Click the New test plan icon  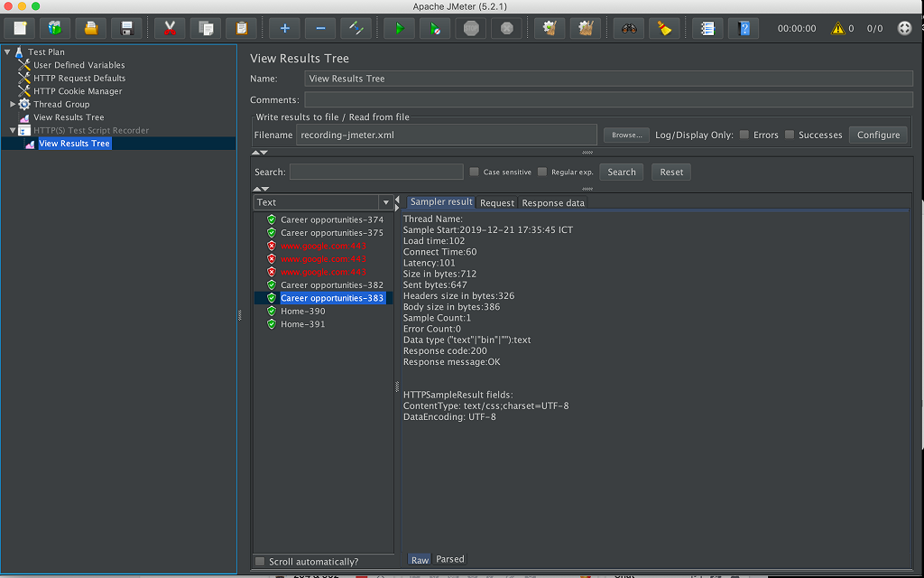[20, 28]
